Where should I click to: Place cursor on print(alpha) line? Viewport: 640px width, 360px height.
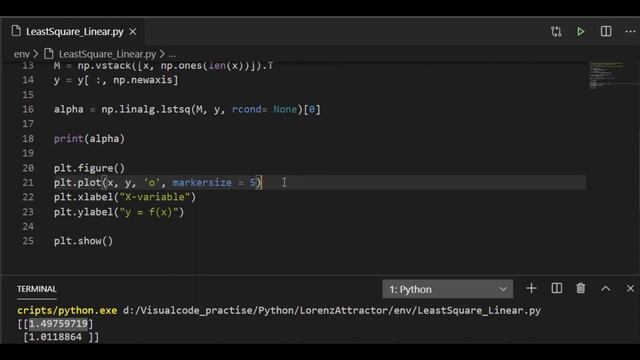(x=89, y=139)
